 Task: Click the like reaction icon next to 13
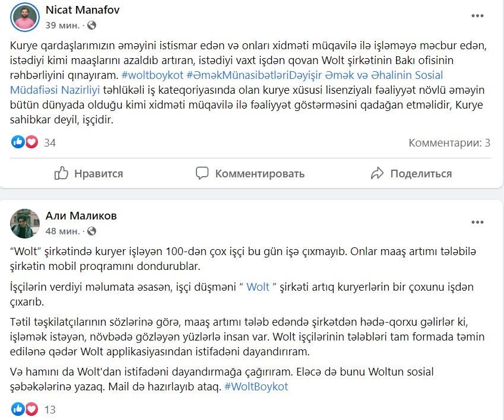point(18,409)
